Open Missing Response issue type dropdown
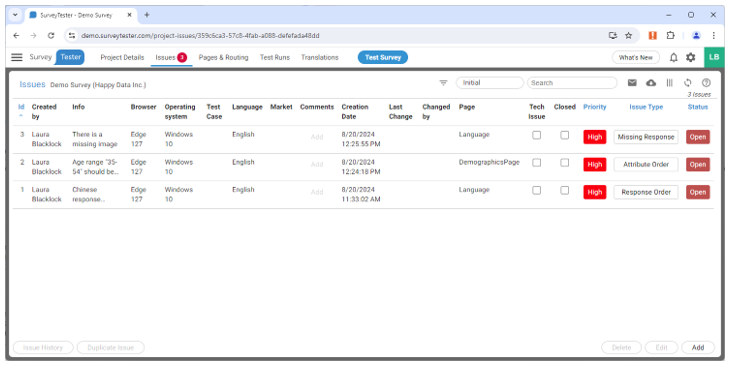The height and width of the screenshot is (365, 730). (x=646, y=137)
